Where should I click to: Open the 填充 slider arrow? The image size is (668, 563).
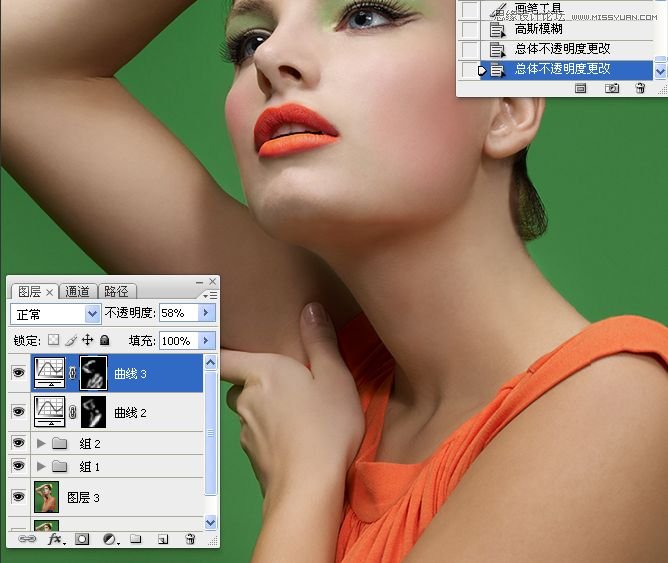(x=207, y=340)
